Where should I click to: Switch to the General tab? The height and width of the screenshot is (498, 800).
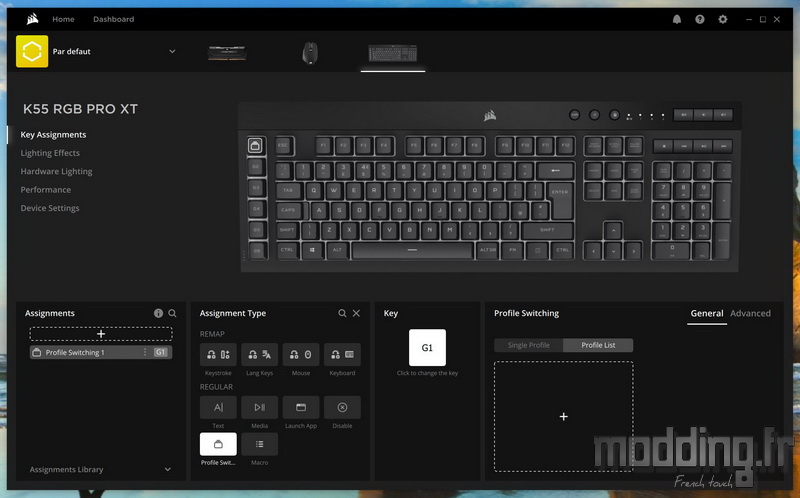707,313
